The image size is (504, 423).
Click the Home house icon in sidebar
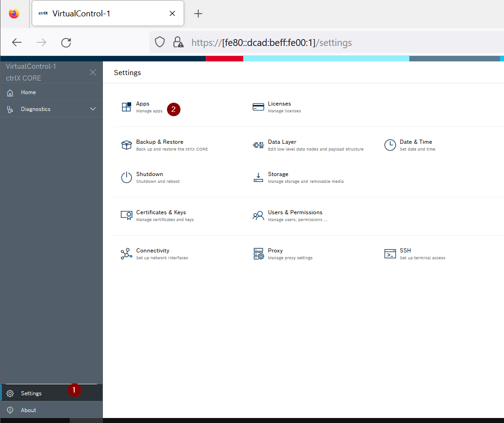pos(10,92)
